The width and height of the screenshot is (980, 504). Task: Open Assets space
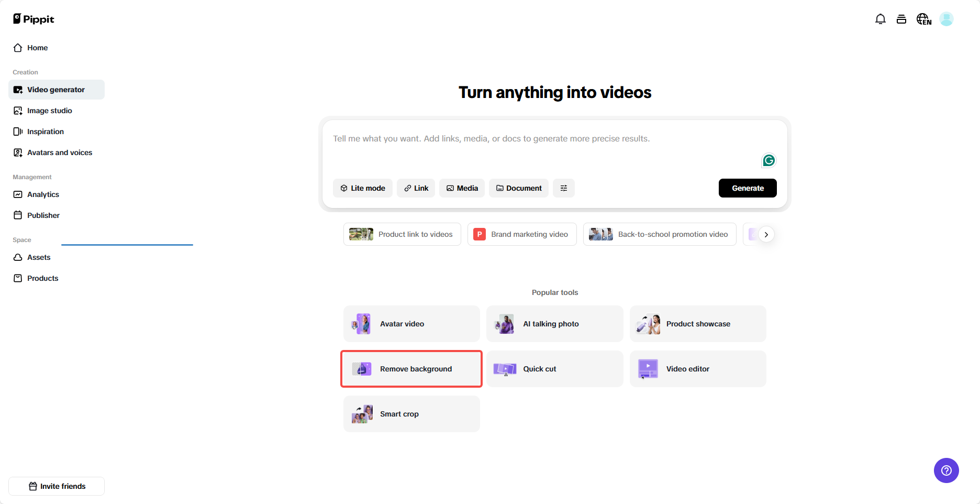click(x=57, y=257)
